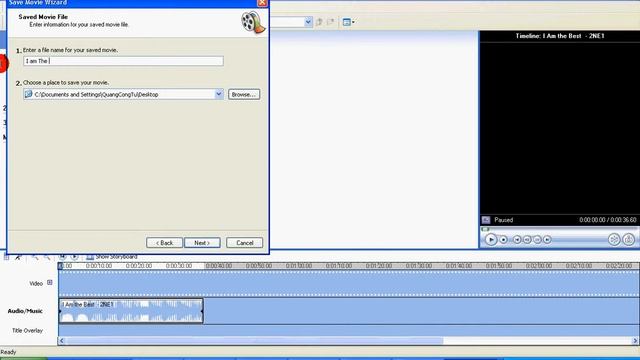Click the 0:00:00.00 / 0:00:36.60 time readout

[607, 220]
